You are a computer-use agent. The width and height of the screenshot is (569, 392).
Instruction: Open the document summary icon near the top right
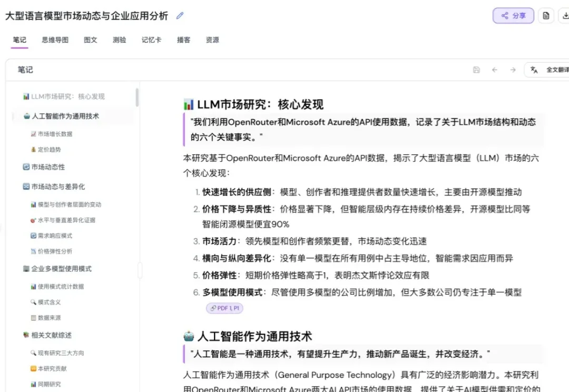point(546,16)
